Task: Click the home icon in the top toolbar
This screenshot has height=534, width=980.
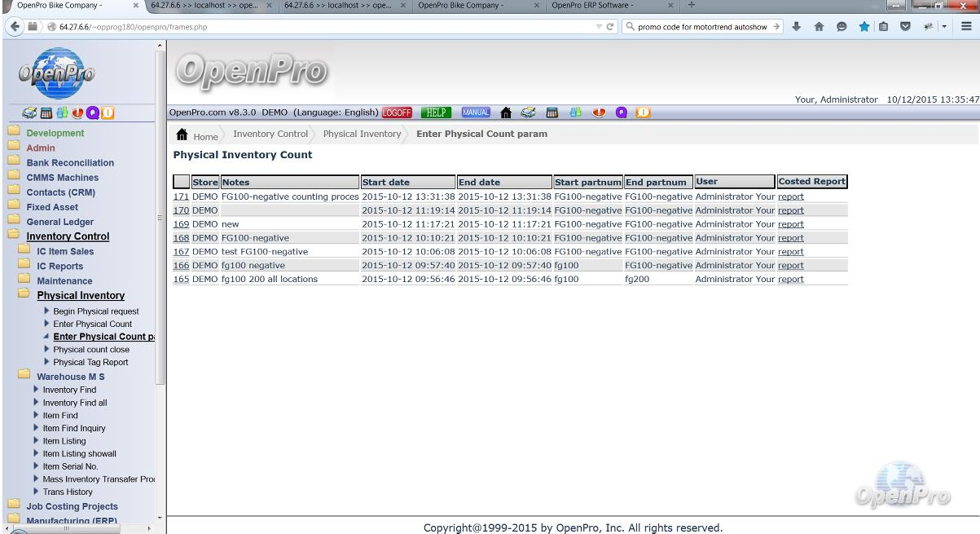Action: pos(505,112)
